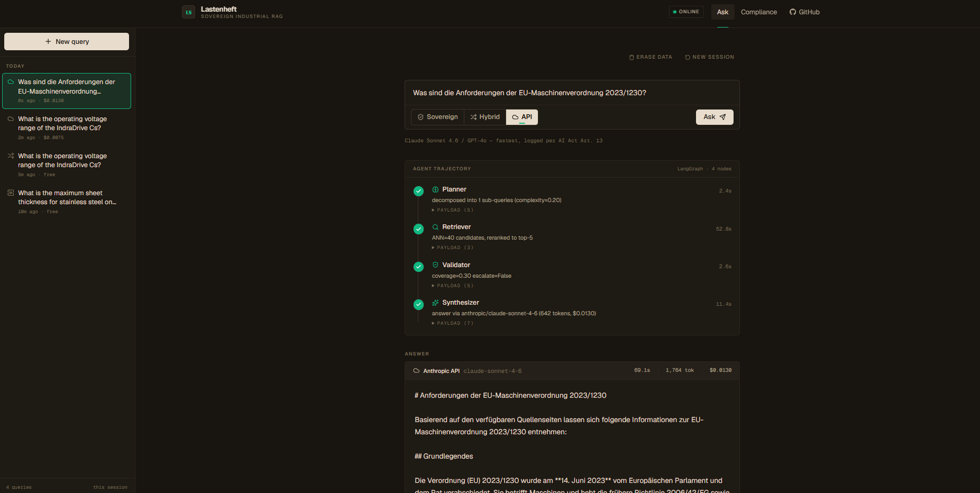Click the refresh icon beside New Session
The width and height of the screenshot is (980, 493).
pos(688,57)
